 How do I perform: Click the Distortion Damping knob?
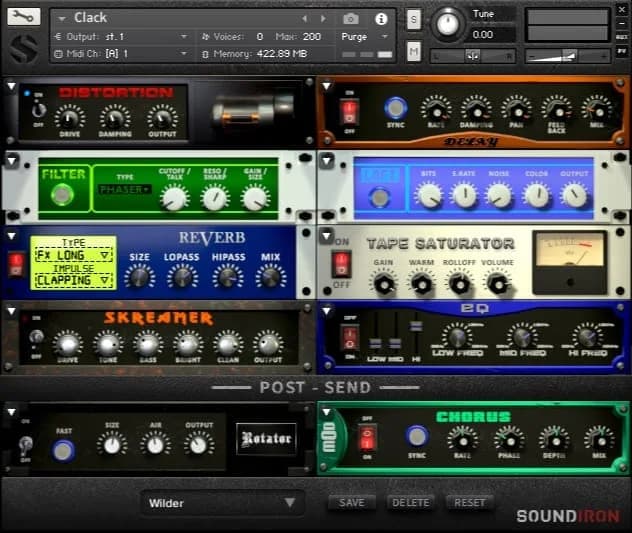(x=115, y=117)
